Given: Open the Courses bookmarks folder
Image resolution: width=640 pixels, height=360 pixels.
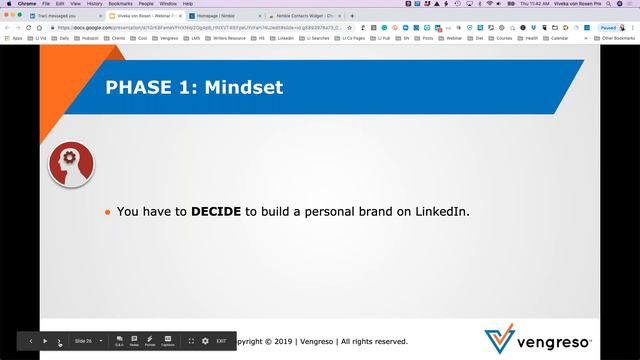Looking at the screenshot, I should (x=500, y=38).
